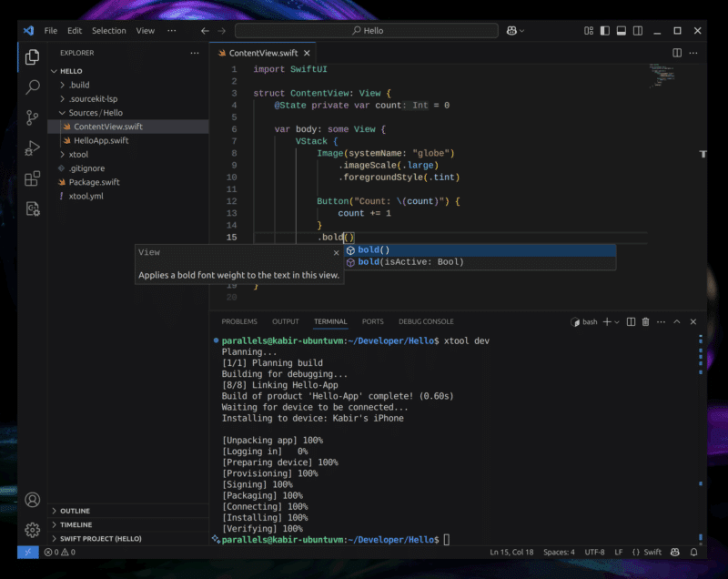Open editor More Actions ellipsis

(x=693, y=53)
